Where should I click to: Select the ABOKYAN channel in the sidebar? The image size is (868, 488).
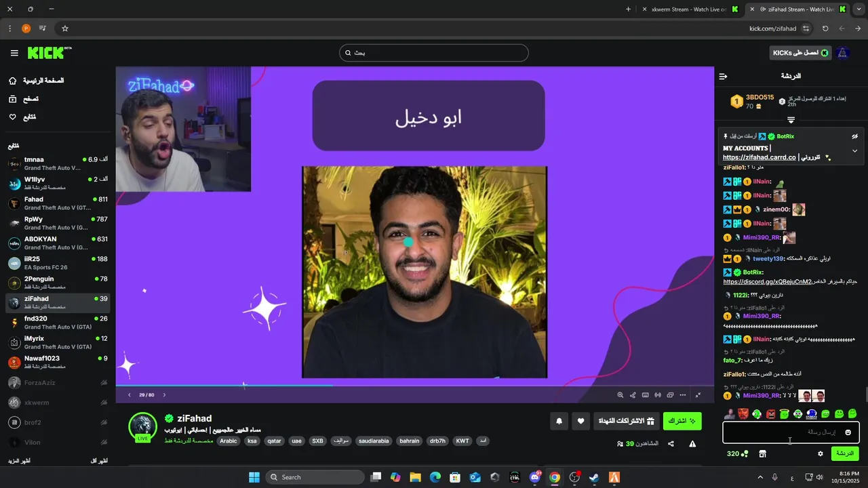pos(58,243)
